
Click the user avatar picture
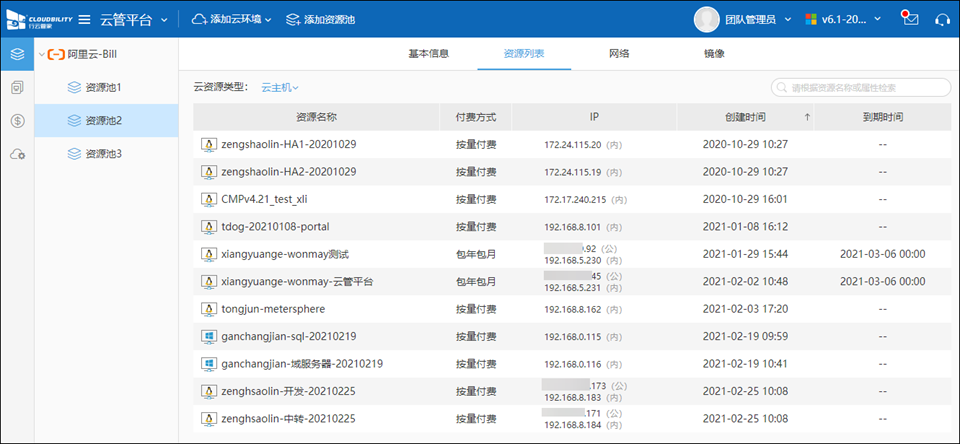[x=707, y=19]
